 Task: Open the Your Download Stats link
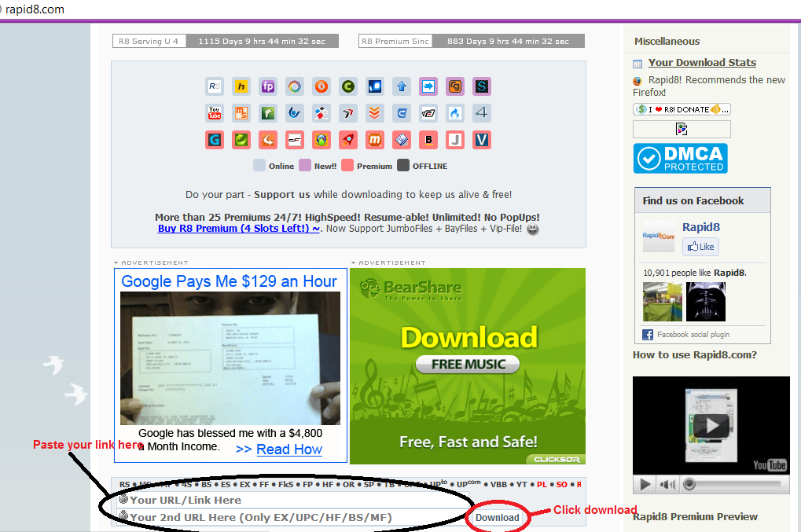(702, 62)
